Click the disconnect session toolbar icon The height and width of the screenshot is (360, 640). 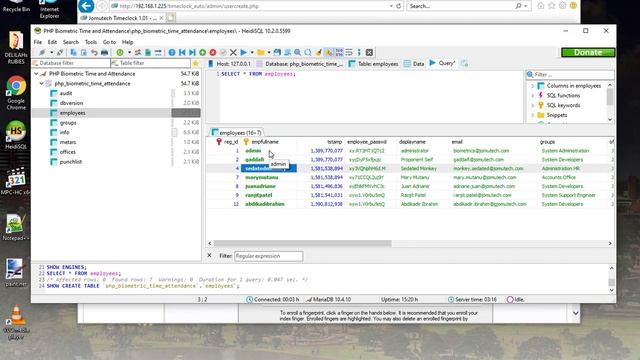[x=60, y=52]
